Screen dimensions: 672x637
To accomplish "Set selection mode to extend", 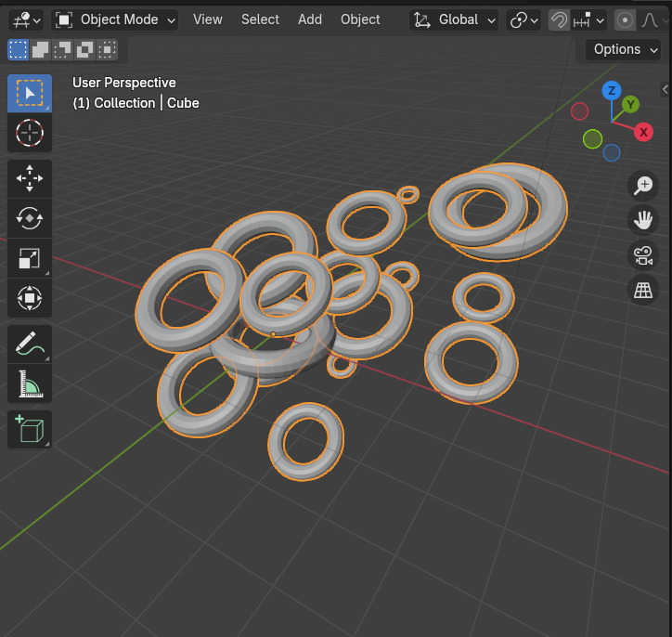I will click(x=40, y=50).
